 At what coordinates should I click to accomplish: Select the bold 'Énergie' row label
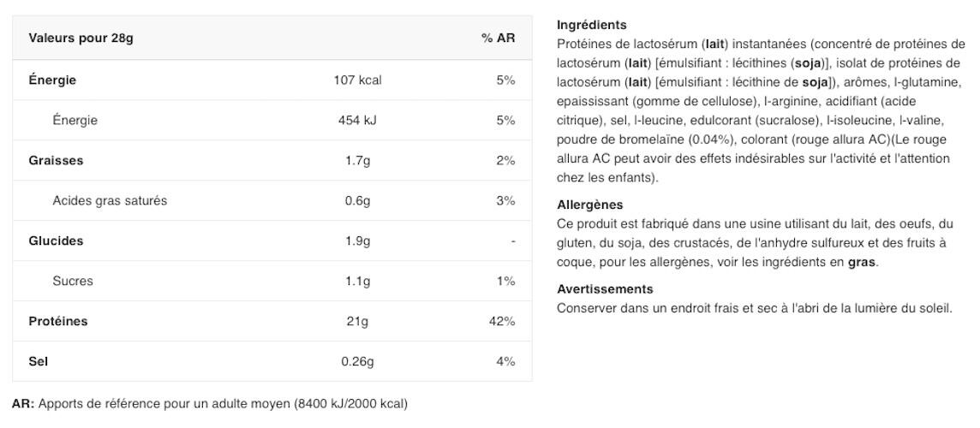tap(52, 80)
